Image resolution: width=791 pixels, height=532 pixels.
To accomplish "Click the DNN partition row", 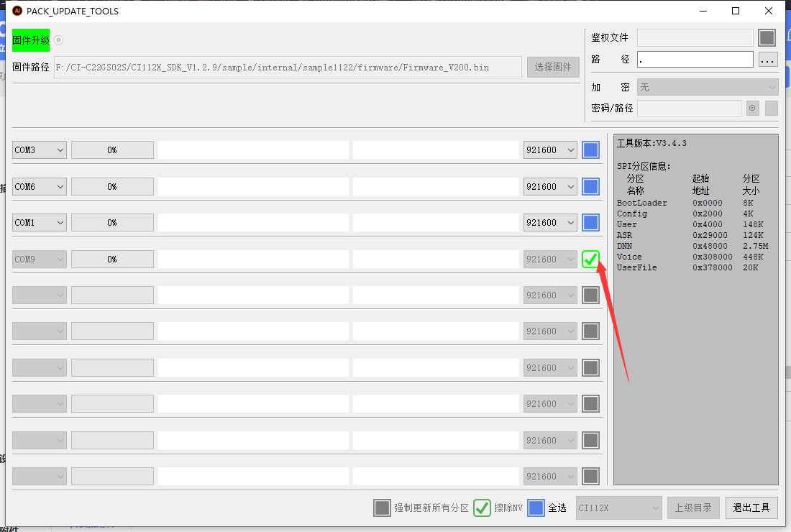I will (692, 246).
